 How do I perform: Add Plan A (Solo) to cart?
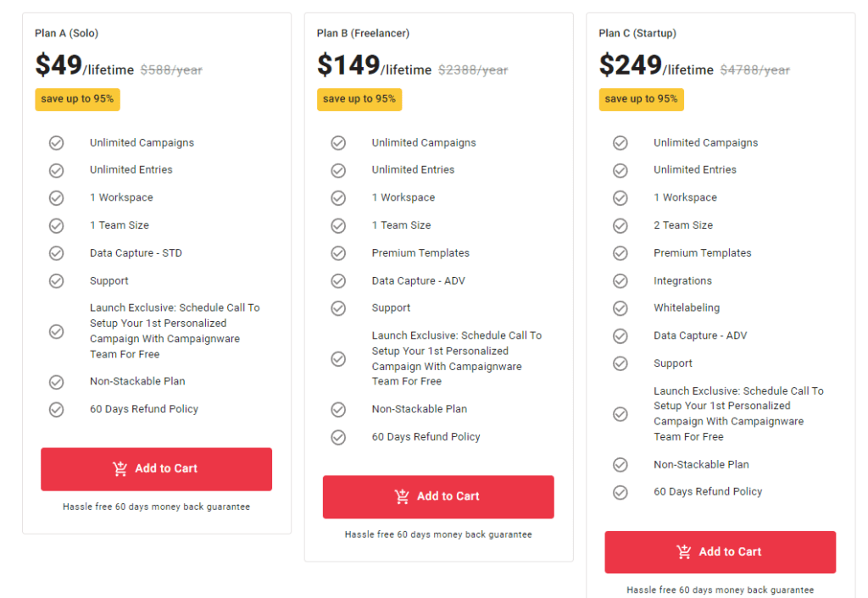point(156,468)
